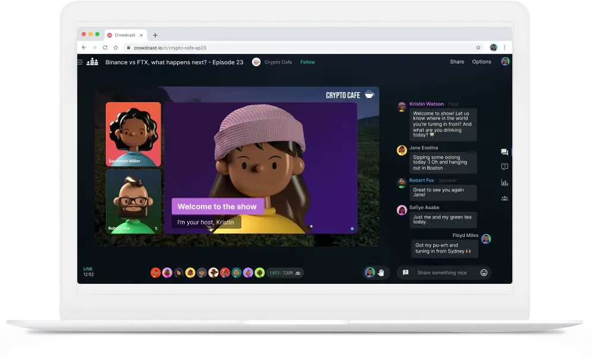The height and width of the screenshot is (364, 592).
Task: Open the chat panel from the right sidebar
Action: point(504,152)
